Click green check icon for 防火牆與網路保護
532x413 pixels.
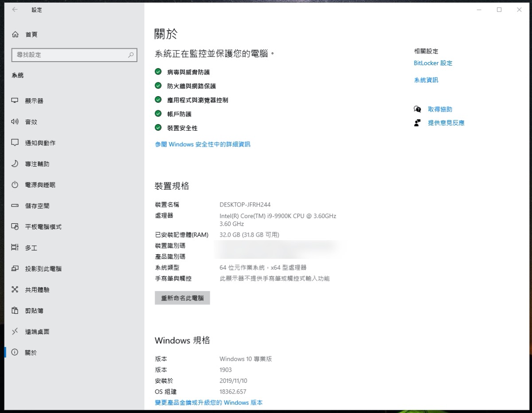coord(158,86)
